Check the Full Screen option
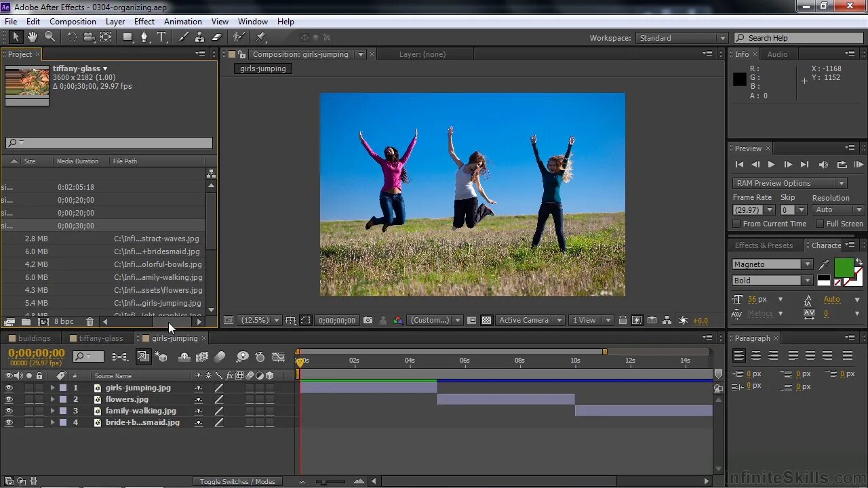 coord(820,224)
